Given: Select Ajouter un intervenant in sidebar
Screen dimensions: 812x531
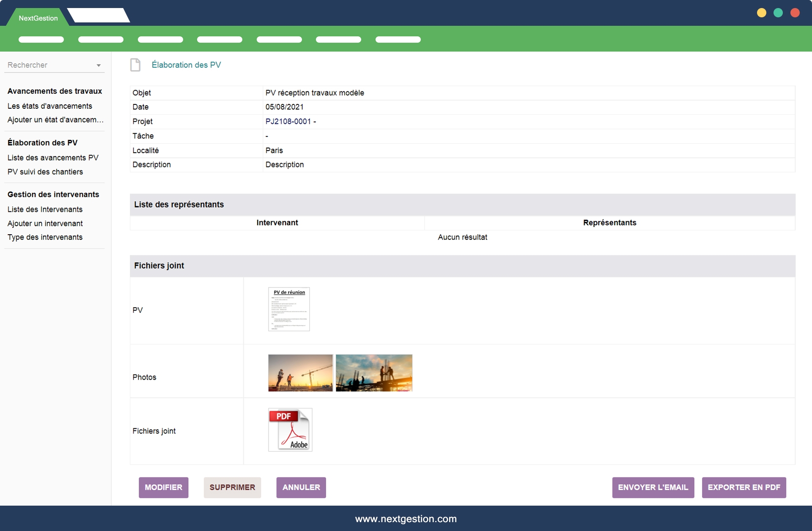Looking at the screenshot, I should [45, 224].
